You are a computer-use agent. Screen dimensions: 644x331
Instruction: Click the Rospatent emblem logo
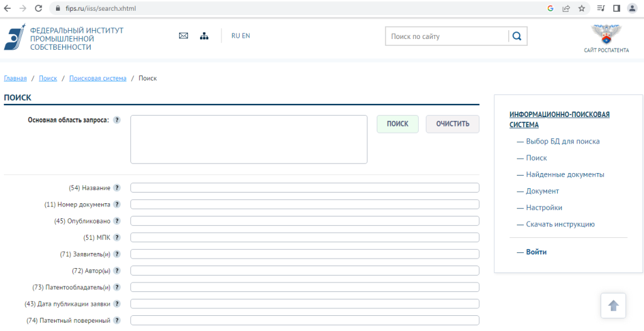(606, 34)
